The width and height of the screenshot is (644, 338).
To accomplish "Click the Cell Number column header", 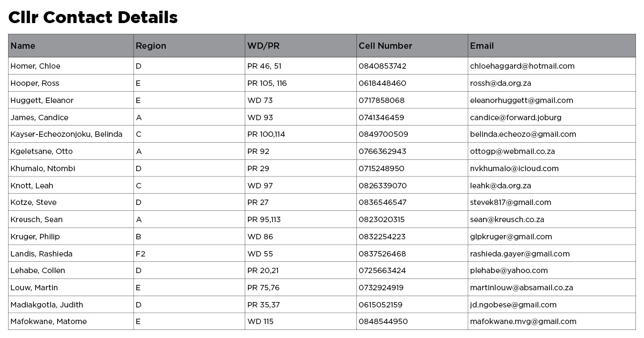I will 385,46.
